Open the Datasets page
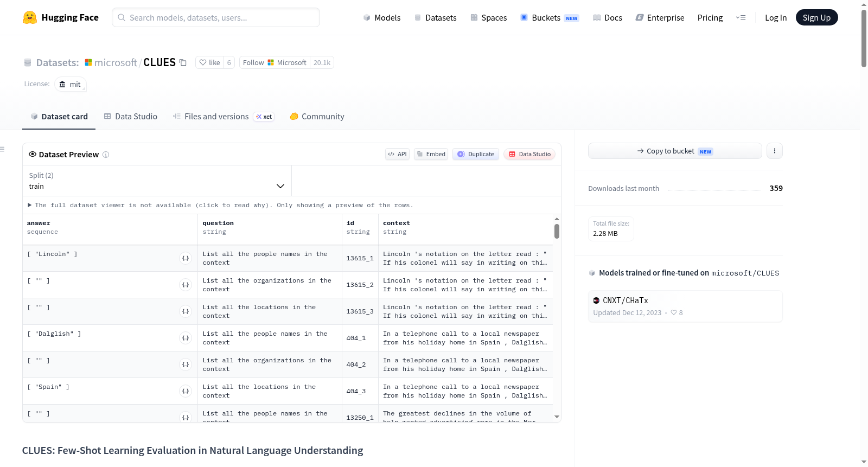Viewport: 868px width, 467px height. point(435,17)
